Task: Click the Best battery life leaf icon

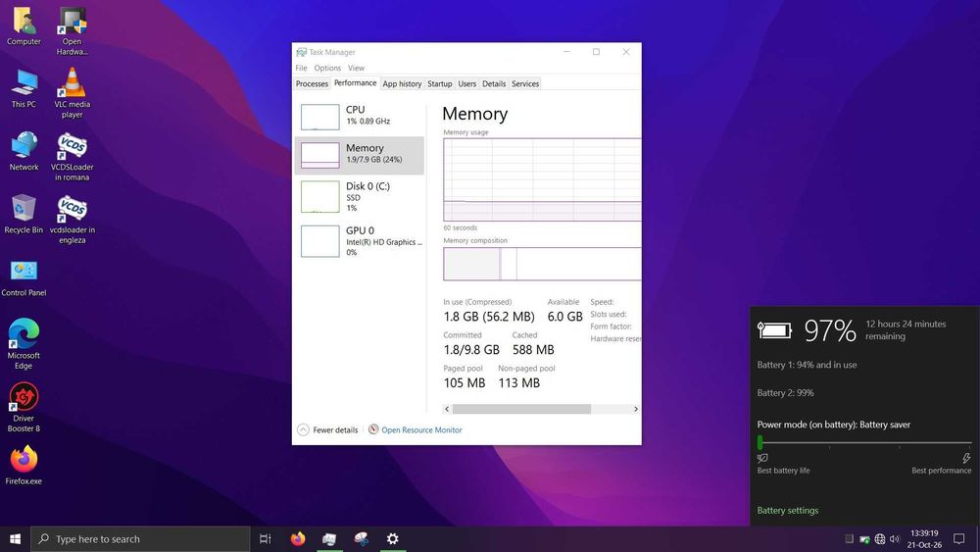Action: pos(762,458)
